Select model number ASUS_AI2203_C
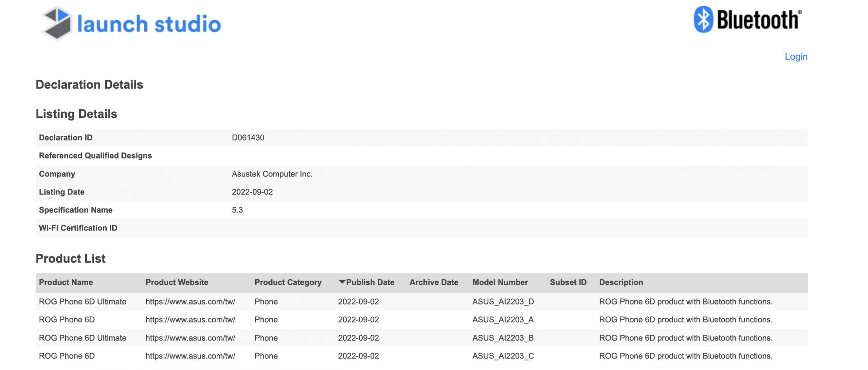 click(503, 356)
